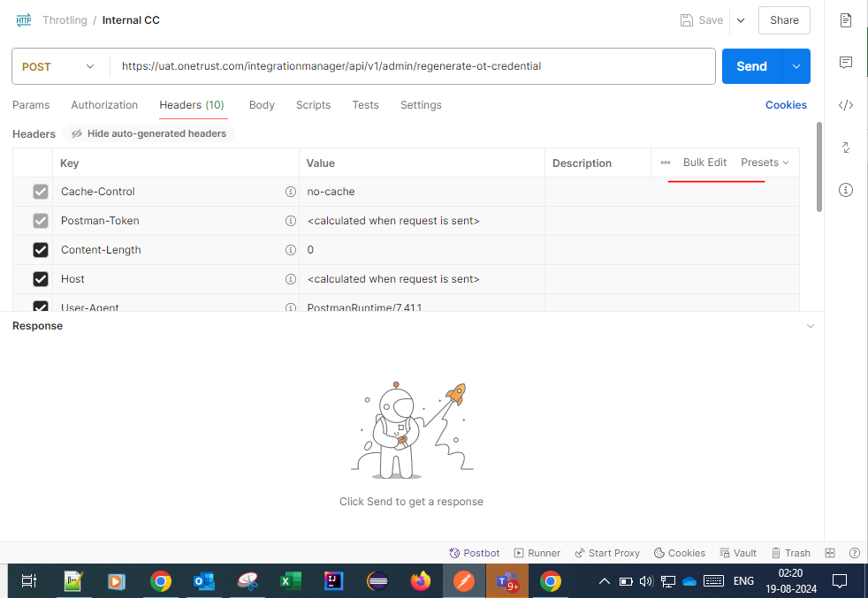This screenshot has width=868, height=598.
Task: Click the Windows clock and date
Action: pos(790,581)
